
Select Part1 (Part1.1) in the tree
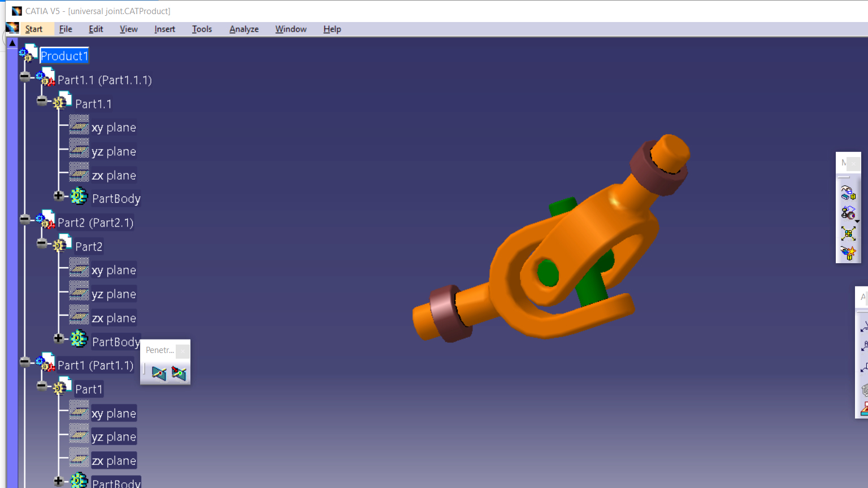96,365
